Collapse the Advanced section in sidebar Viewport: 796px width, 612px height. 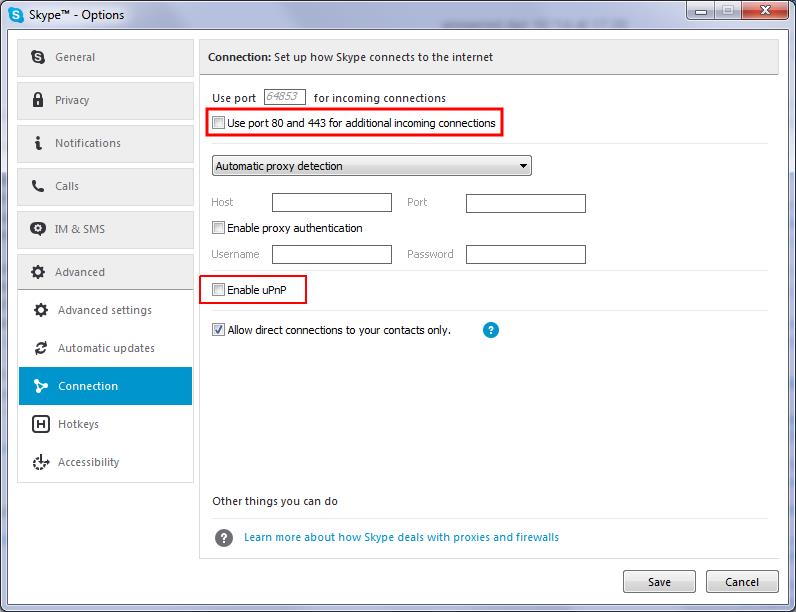[x=105, y=272]
